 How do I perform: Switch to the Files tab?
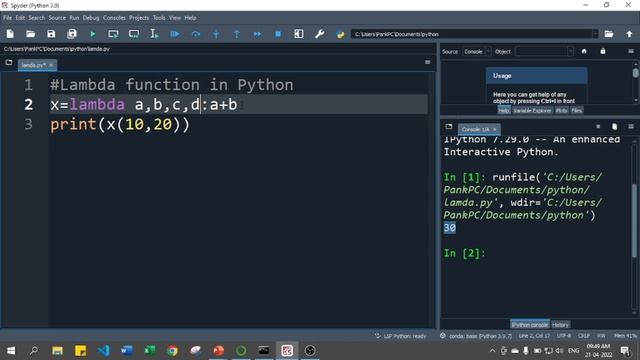[x=577, y=111]
